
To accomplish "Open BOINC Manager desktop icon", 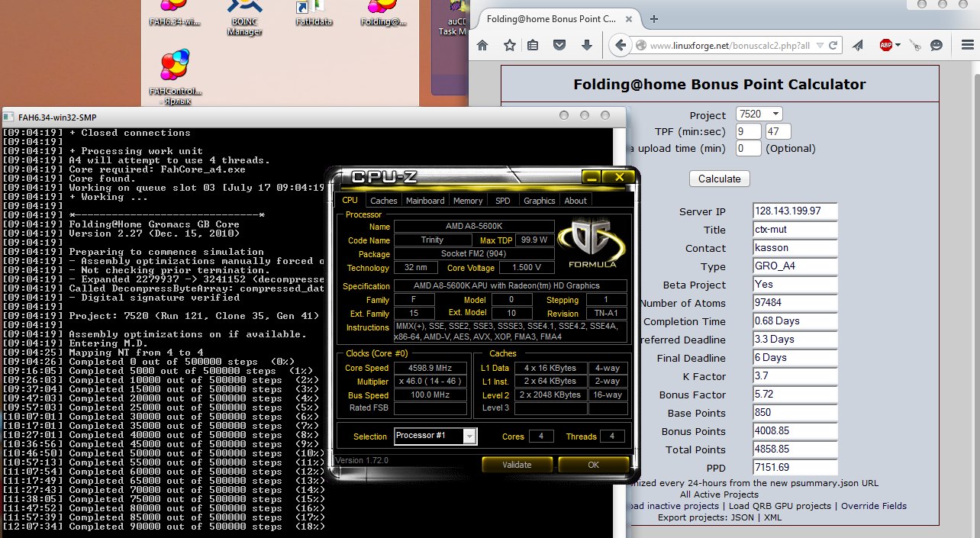I will click(245, 18).
